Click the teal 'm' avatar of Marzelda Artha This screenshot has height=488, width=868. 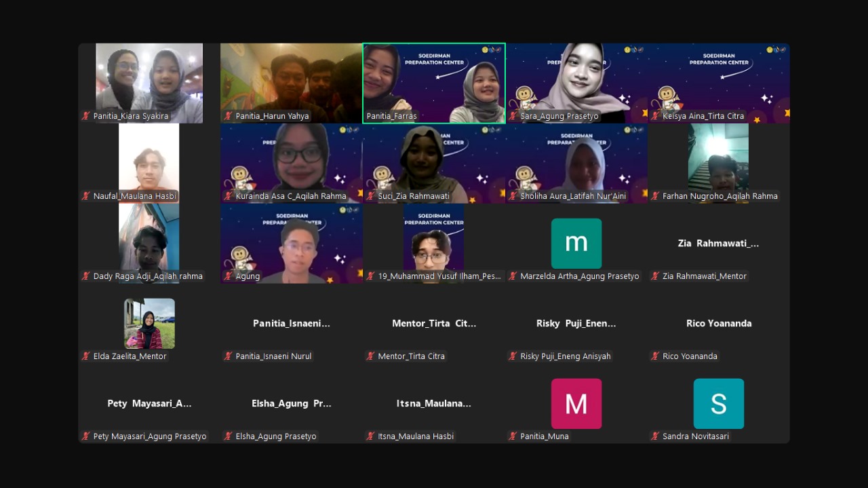click(576, 243)
